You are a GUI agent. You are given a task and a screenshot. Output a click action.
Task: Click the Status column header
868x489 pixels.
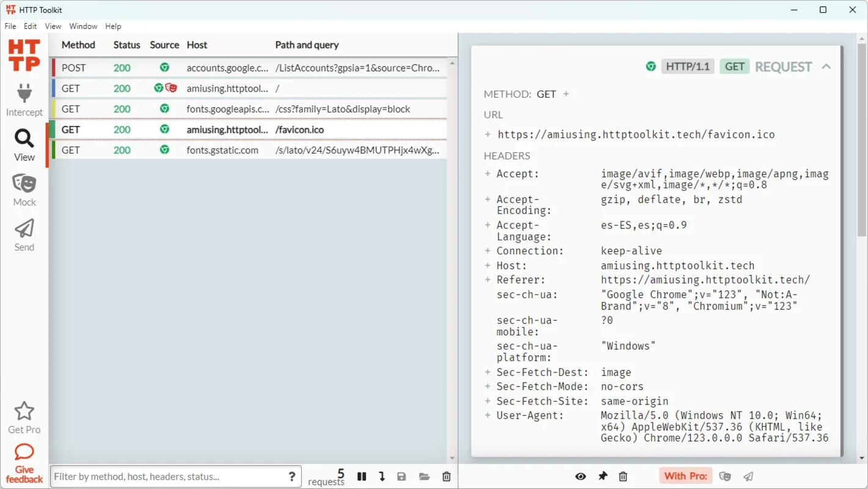click(x=126, y=45)
